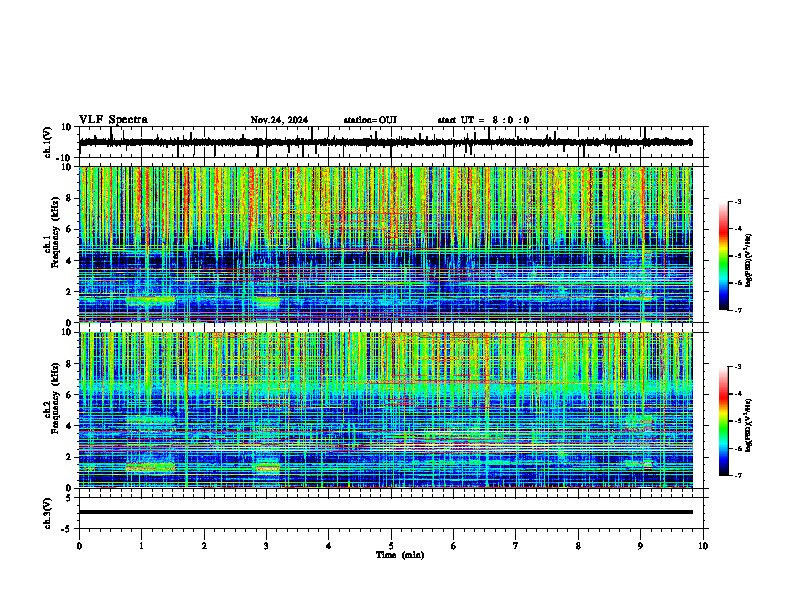Screen dimensions: 792x612
Task: Click the 'station=OUJ' label
Action: coord(370,120)
